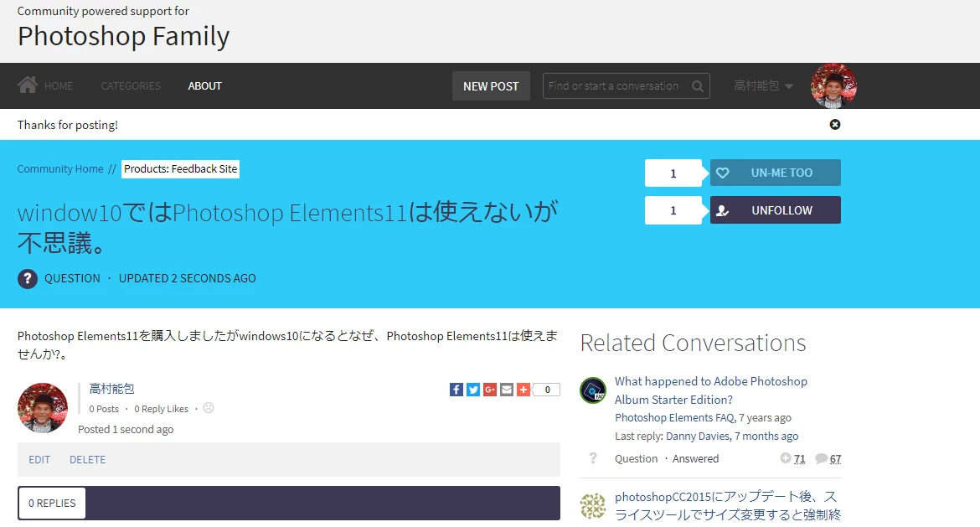Viewport: 980px width, 527px height.
Task: Open Danny Davies last reply link
Action: (x=698, y=436)
